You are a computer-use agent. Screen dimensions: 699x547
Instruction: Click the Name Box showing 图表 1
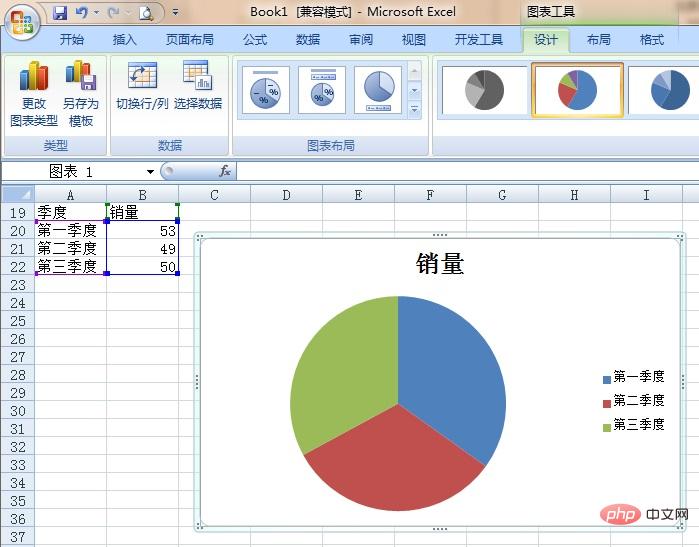point(72,171)
